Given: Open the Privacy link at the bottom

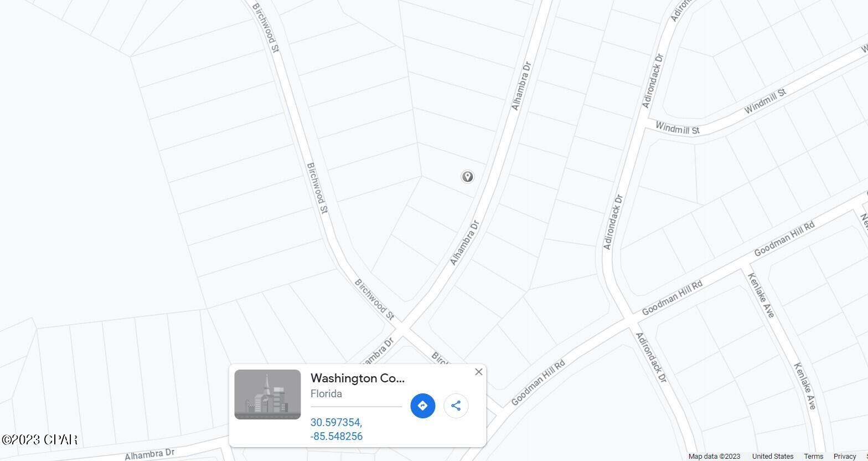Looking at the screenshot, I should point(845,457).
